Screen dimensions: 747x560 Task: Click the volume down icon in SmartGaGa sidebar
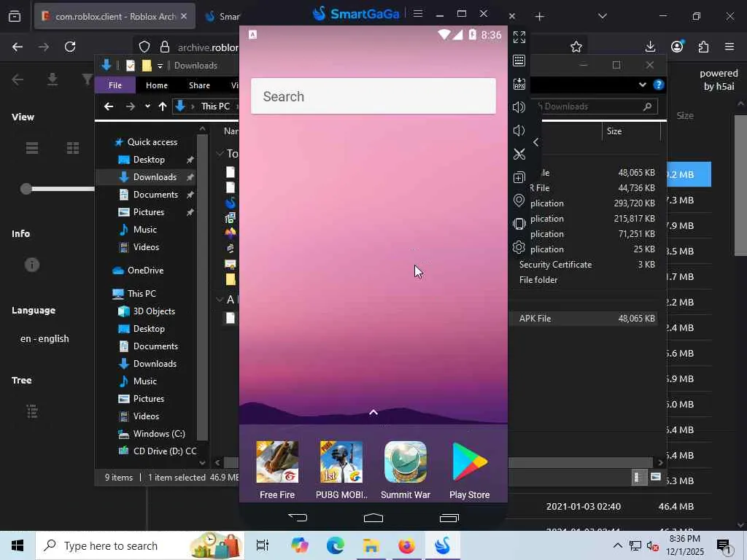point(519,131)
